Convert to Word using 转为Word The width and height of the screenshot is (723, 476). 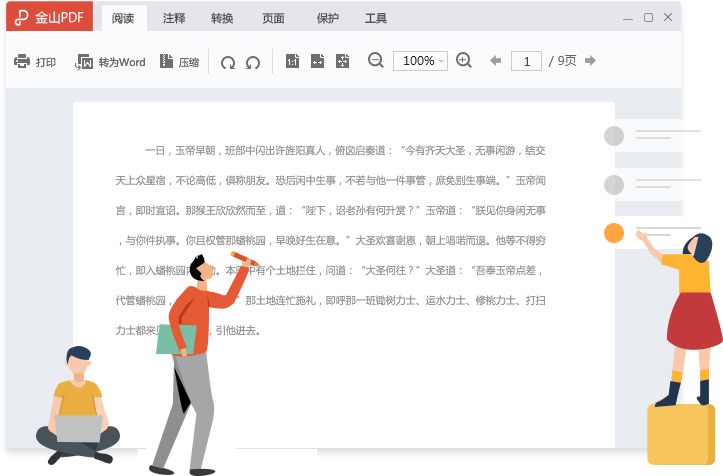click(x=110, y=62)
